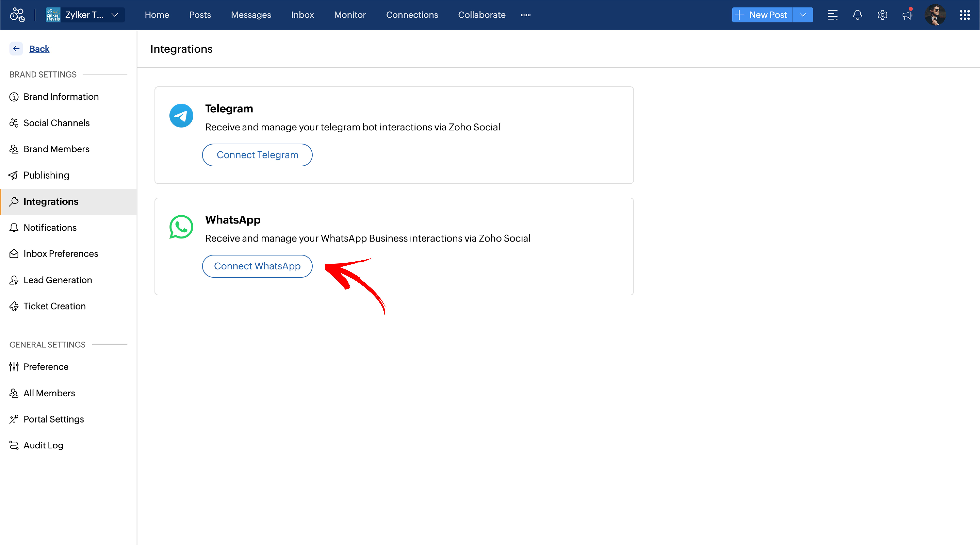980x545 pixels.
Task: Open the announcements megaphone icon
Action: (907, 15)
